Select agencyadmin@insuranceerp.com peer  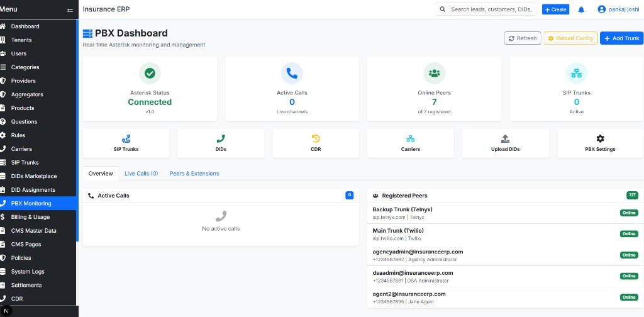[506, 255]
